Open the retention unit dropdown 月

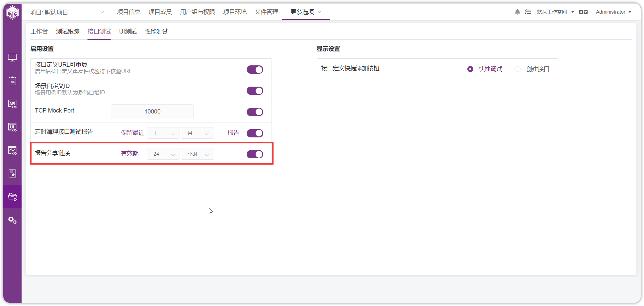click(x=198, y=133)
